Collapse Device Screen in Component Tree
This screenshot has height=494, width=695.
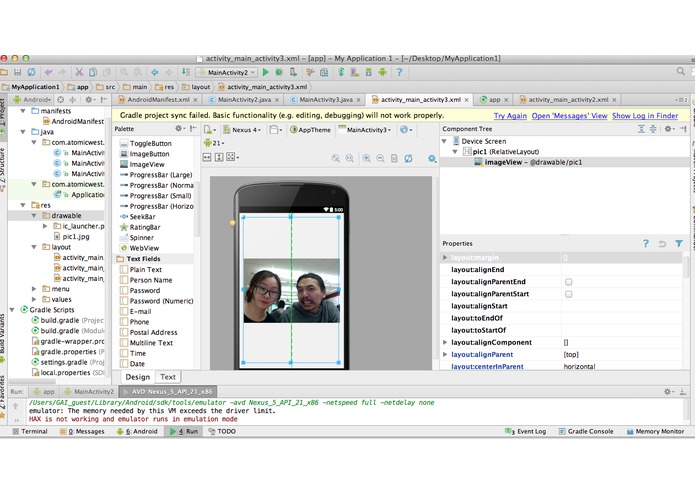[x=444, y=141]
